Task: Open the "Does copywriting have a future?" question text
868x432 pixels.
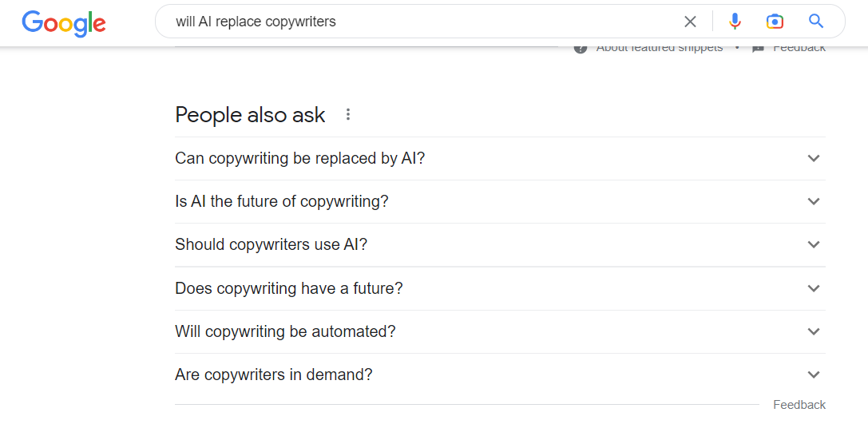Action: 289,288
